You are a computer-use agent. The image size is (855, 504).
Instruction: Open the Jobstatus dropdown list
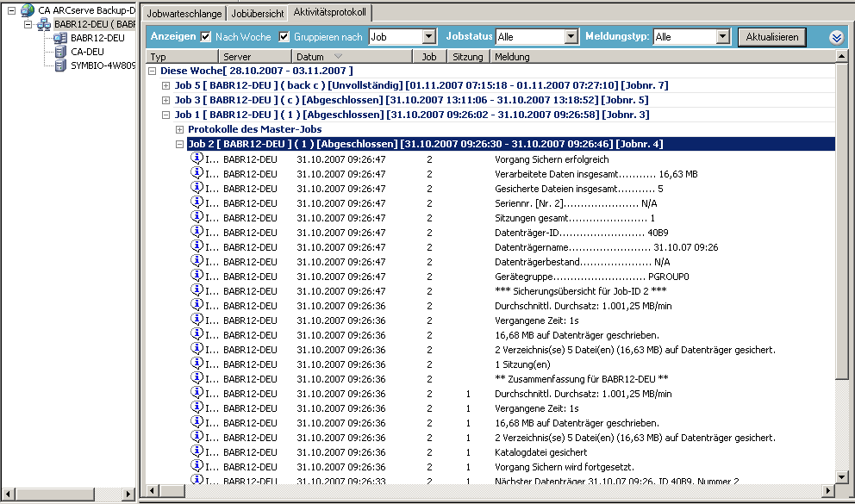click(570, 37)
